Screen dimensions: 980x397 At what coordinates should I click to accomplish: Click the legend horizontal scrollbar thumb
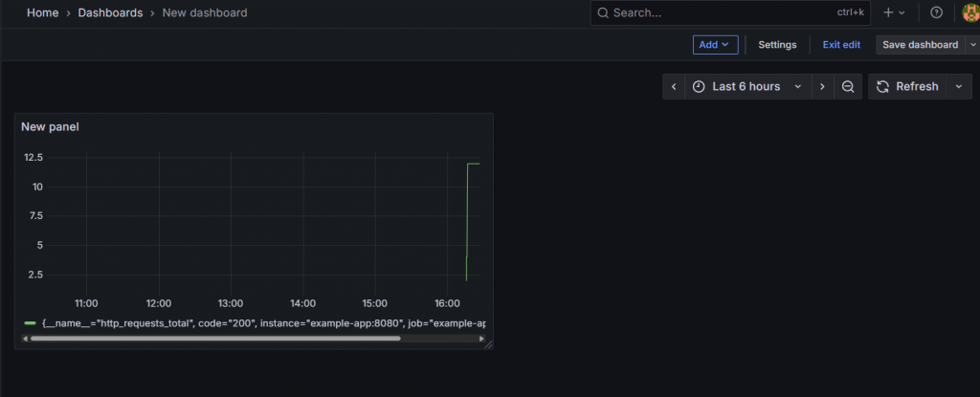point(215,339)
